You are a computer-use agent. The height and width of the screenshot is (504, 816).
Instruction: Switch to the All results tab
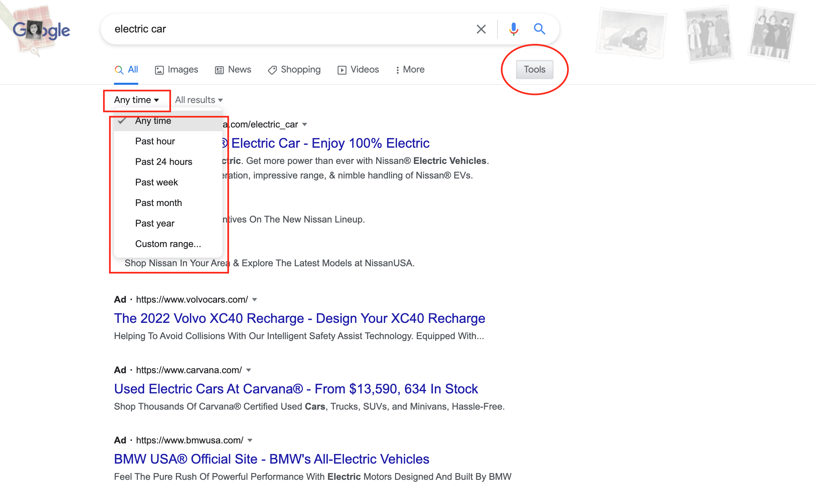coord(126,70)
